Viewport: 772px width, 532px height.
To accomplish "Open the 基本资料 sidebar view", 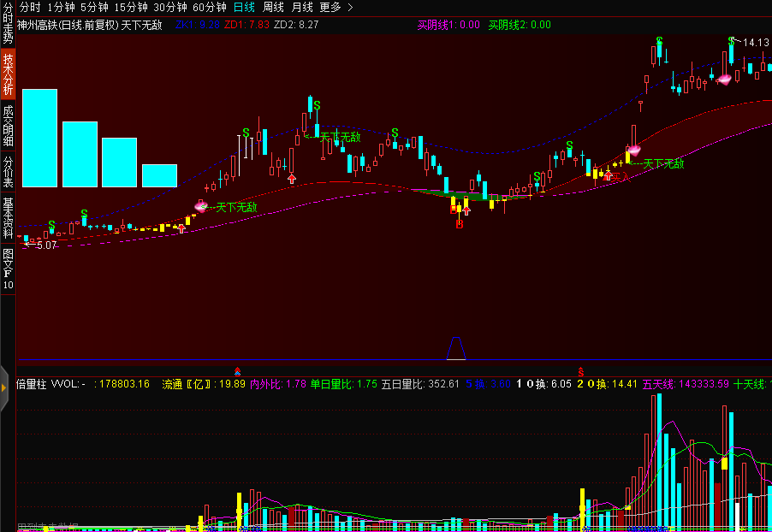I will click(8, 218).
